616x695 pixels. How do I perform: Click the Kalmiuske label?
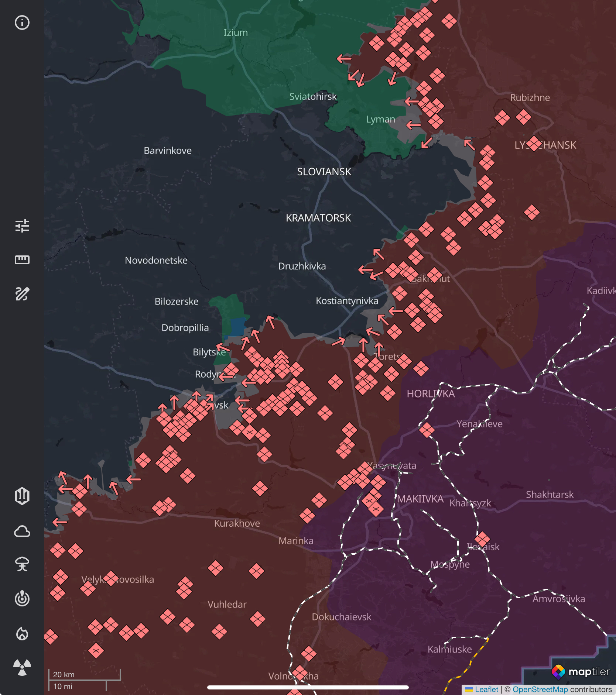[450, 649]
